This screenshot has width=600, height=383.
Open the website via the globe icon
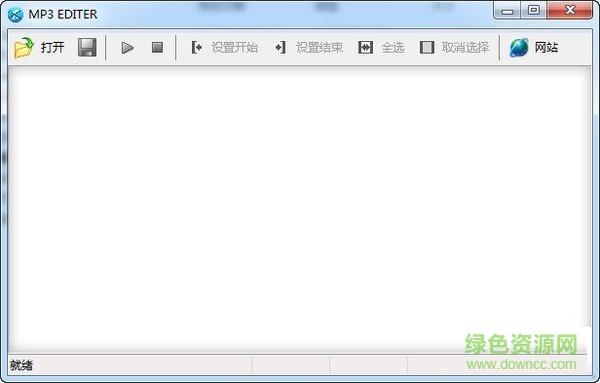point(519,48)
